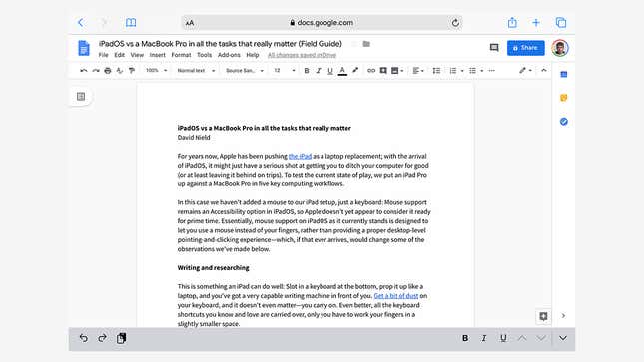
Task: Open 'All changes saved in Drive' link
Action: (x=302, y=55)
